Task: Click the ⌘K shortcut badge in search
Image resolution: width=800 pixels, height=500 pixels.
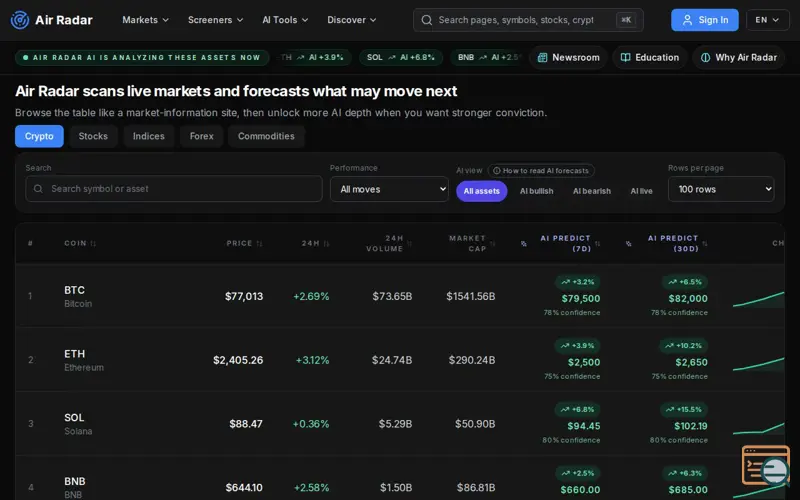Action: click(x=626, y=20)
